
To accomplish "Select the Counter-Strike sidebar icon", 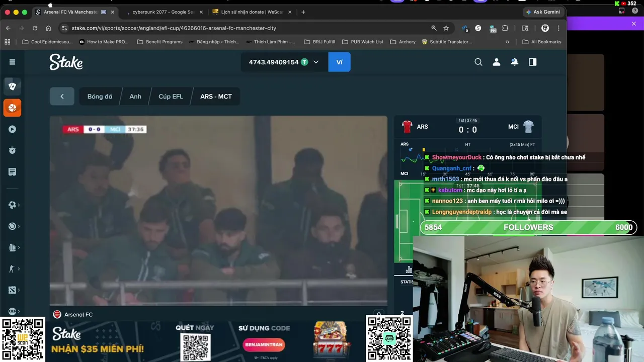I will click(12, 268).
